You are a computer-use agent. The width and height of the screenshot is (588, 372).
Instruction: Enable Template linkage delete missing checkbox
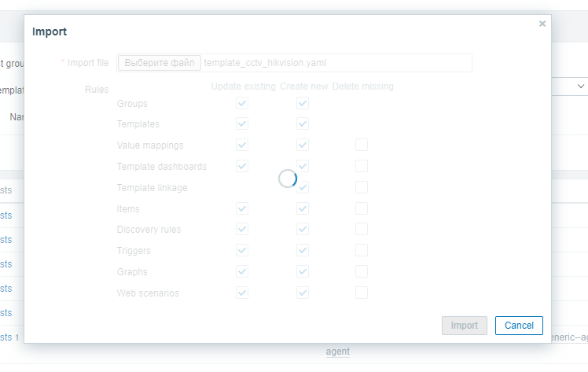pyautogui.click(x=362, y=187)
